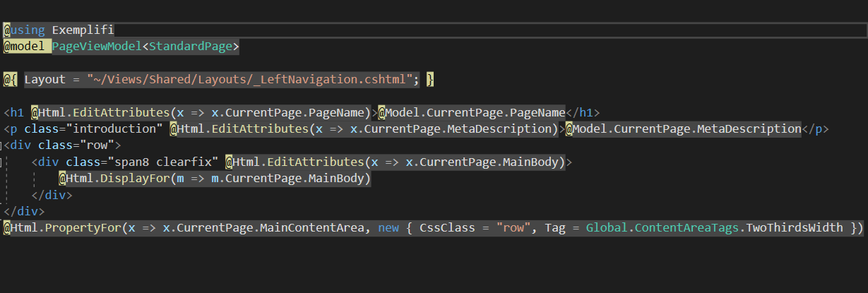
Task: Click the @using keyword
Action: coord(24,30)
